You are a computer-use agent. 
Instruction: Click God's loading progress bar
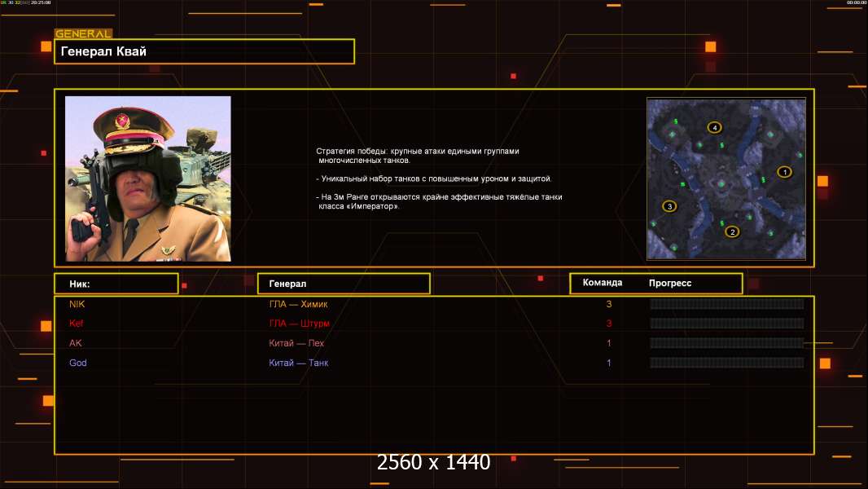tap(727, 363)
